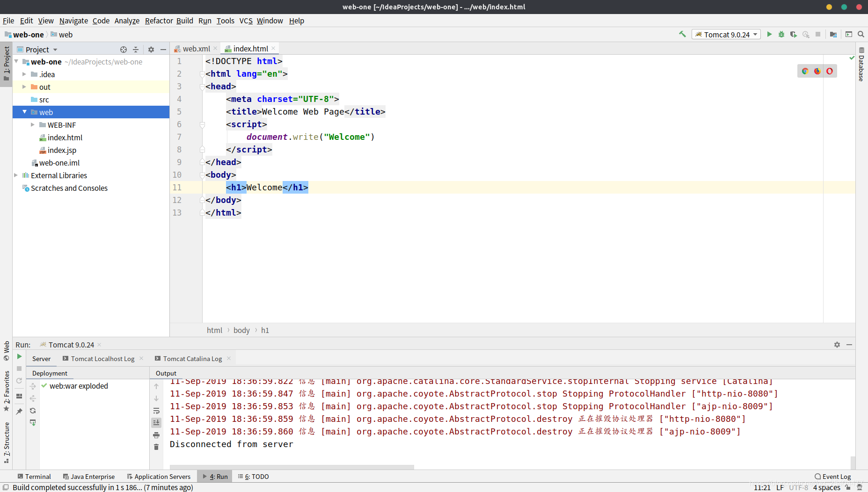The image size is (868, 492).
Task: Clear the console with the trash icon
Action: click(156, 447)
